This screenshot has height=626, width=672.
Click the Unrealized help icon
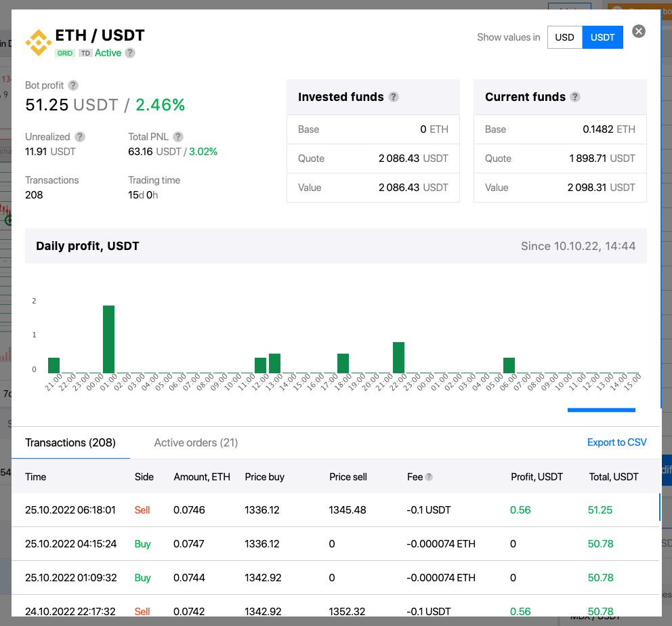click(80, 137)
